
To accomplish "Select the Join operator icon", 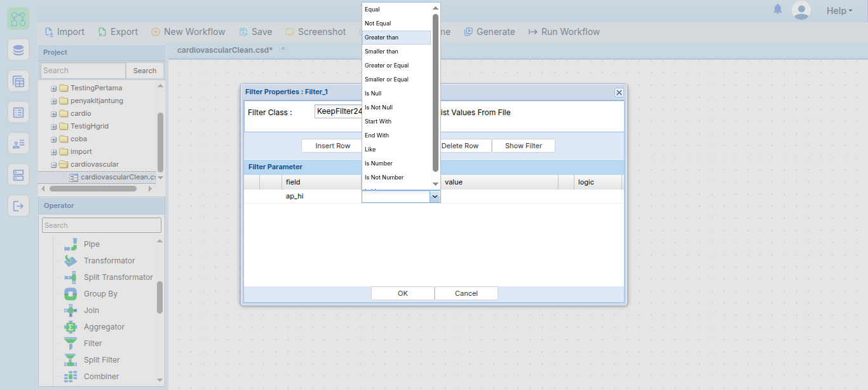I will tap(71, 310).
